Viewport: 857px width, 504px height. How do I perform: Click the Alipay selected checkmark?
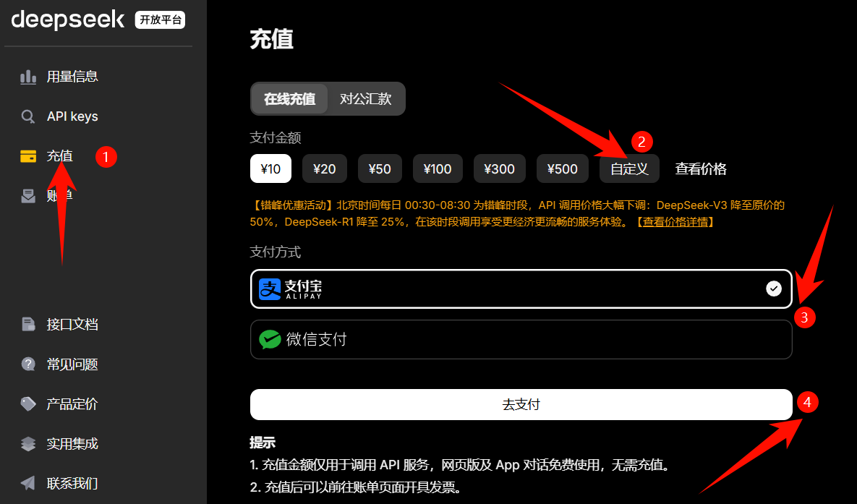coord(773,289)
